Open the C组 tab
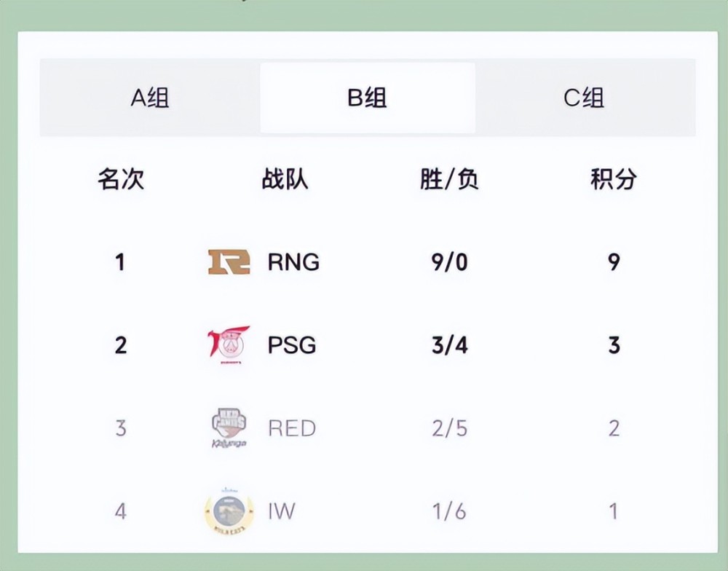This screenshot has height=571, width=728. (x=584, y=98)
